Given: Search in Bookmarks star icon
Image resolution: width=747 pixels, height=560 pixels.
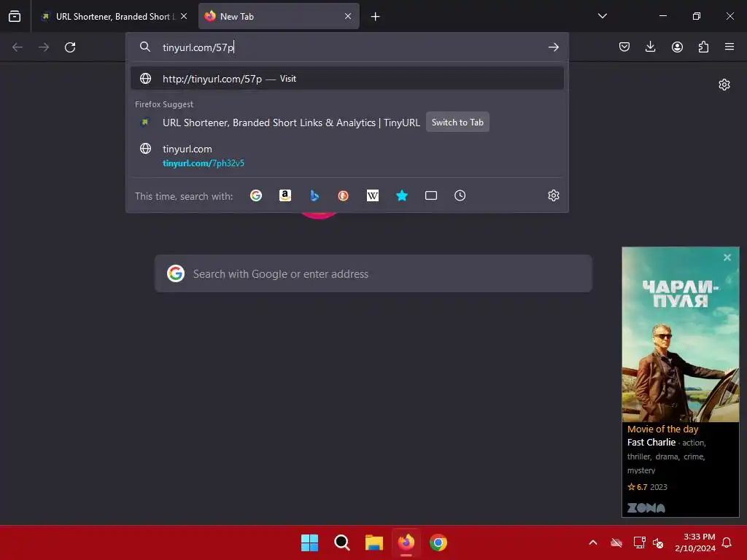Looking at the screenshot, I should click(402, 195).
